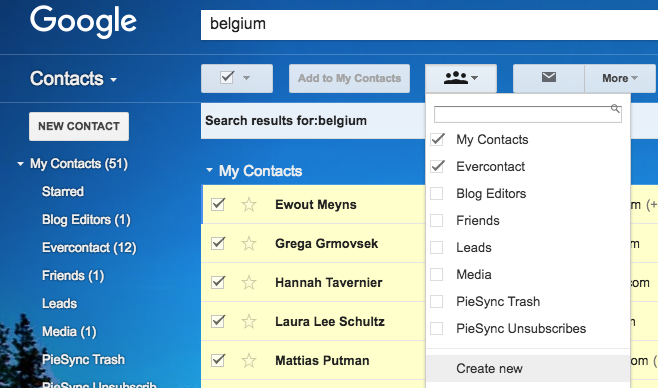
Task: Click the Google logo
Action: (x=83, y=22)
